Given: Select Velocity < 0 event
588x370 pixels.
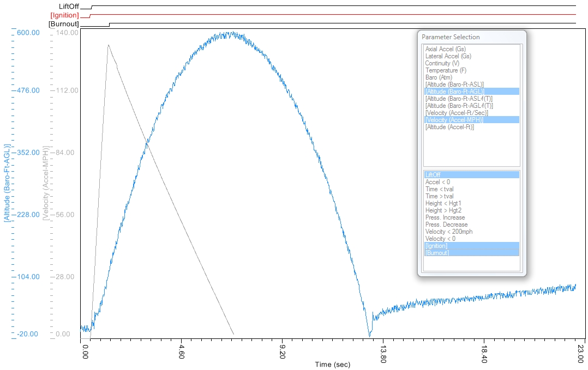Looking at the screenshot, I should pyautogui.click(x=440, y=239).
